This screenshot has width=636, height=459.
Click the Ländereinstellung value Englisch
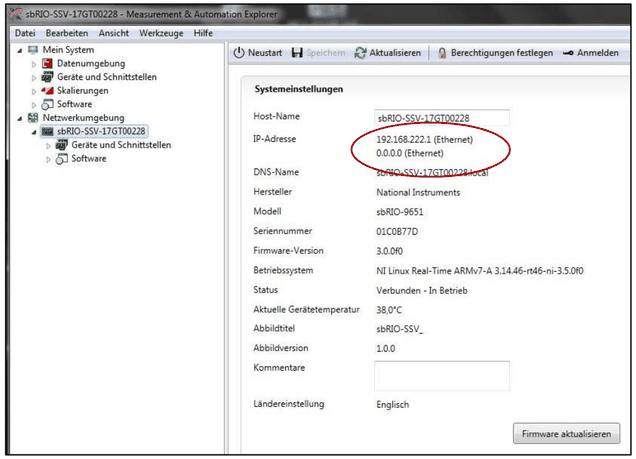click(393, 405)
